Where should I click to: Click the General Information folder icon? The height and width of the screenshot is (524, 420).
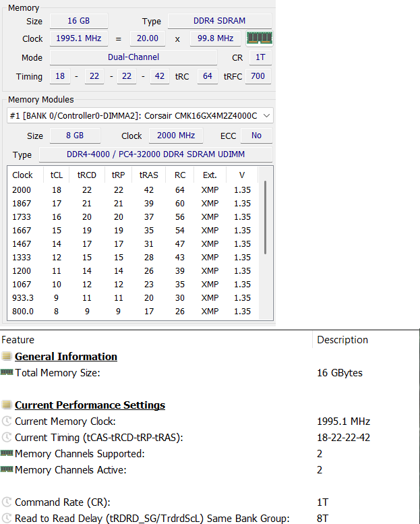click(7, 356)
